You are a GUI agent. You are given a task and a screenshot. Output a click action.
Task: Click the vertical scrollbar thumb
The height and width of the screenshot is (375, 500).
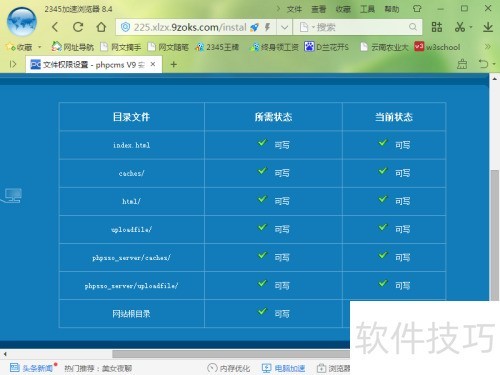[495, 235]
